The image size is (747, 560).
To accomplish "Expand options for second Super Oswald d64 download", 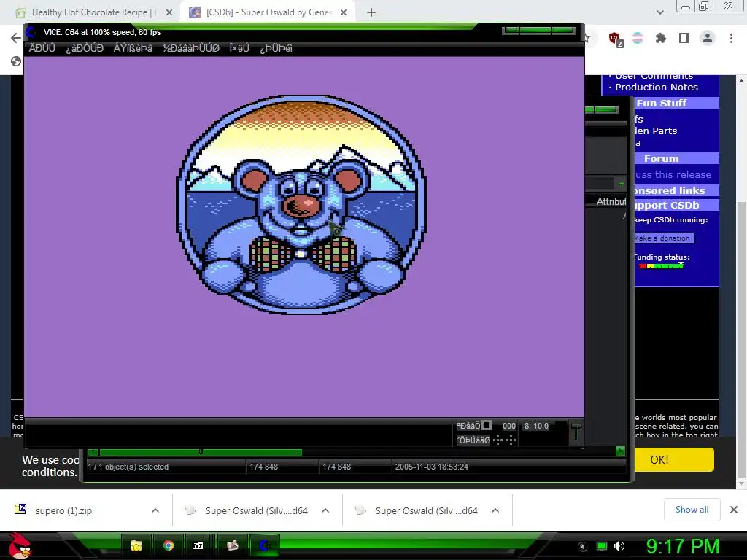I will pos(495,510).
